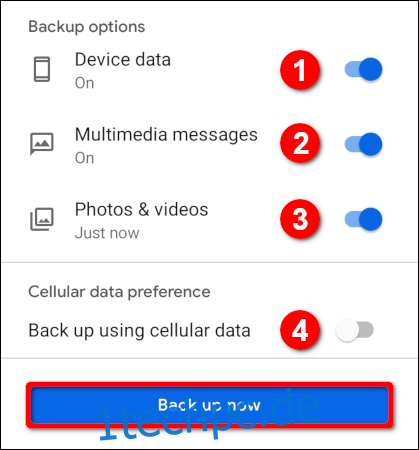This screenshot has width=419, height=450.
Task: Open the Multimedia messages option
Action: (166, 135)
